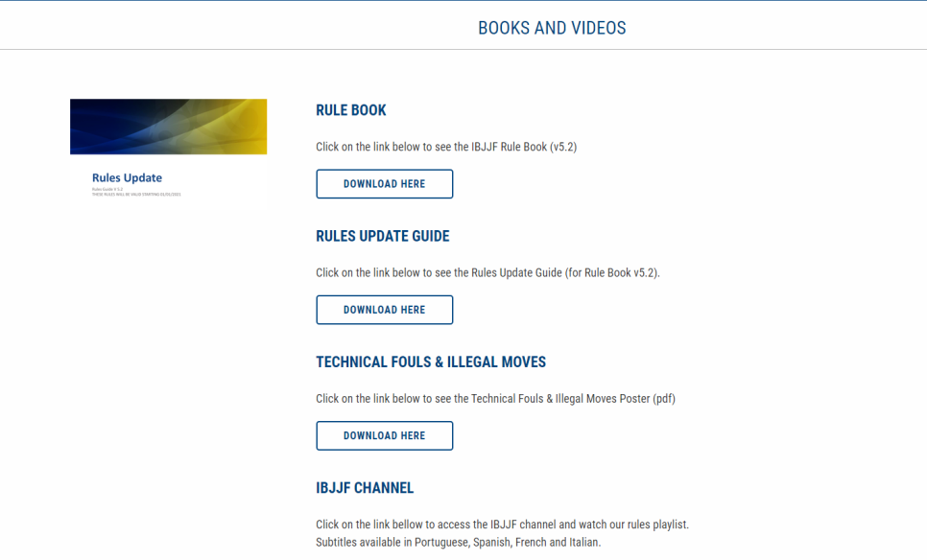Click the Illegal Moves Poster (pdf) description text

coord(495,398)
